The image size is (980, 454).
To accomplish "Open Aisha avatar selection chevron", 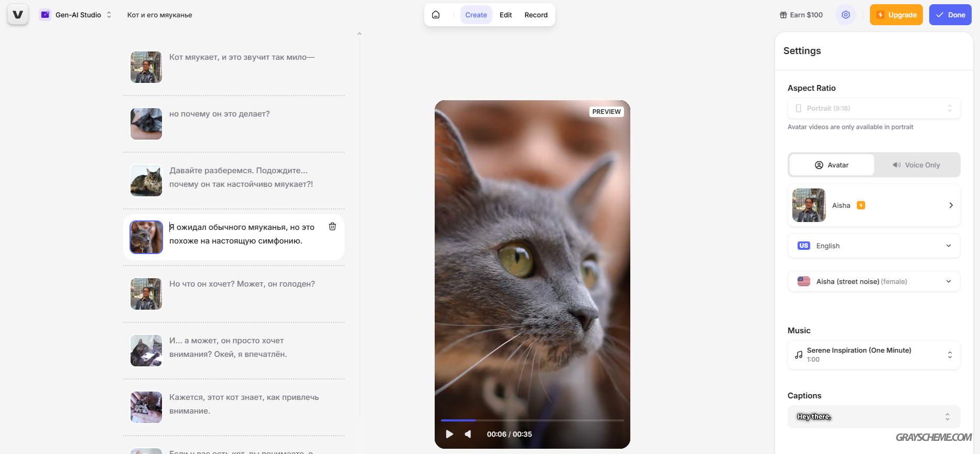I will pos(951,205).
